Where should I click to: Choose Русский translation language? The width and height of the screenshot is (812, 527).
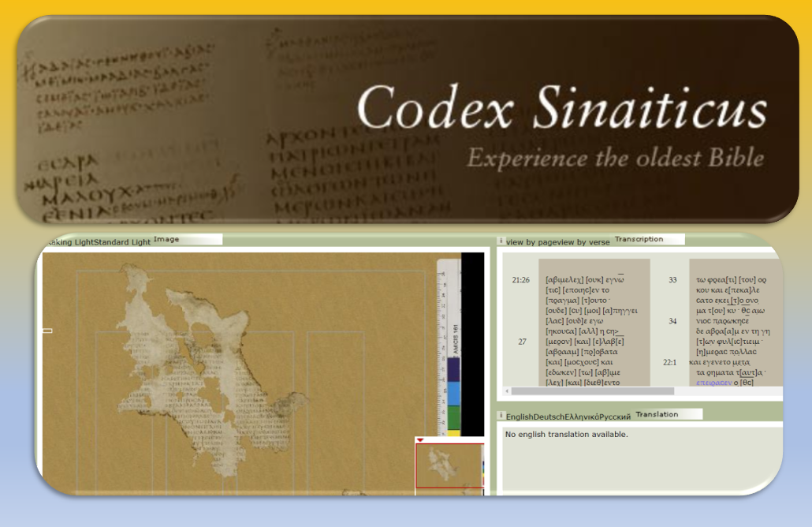[615, 417]
